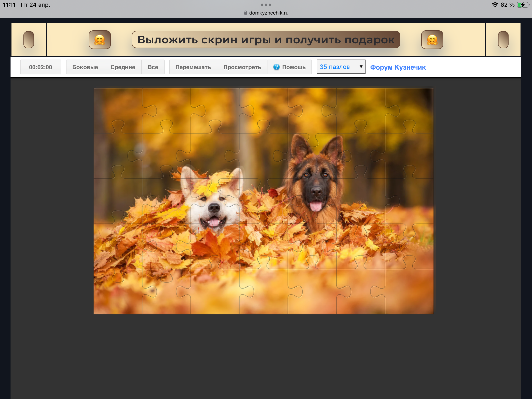Click the right hugging emoji button

(x=432, y=40)
